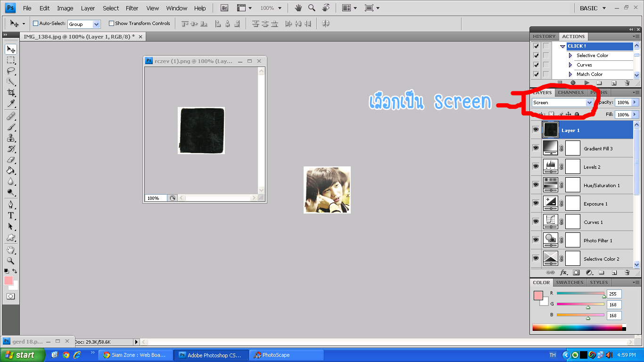Select the Zoom tool in toolbox
This screenshot has width=644, height=362.
click(x=10, y=261)
